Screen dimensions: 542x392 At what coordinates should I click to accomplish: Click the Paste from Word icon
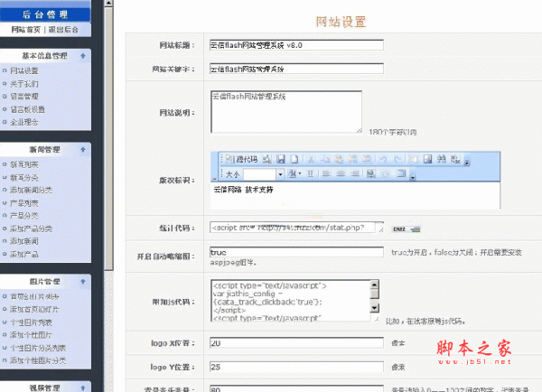point(367,159)
